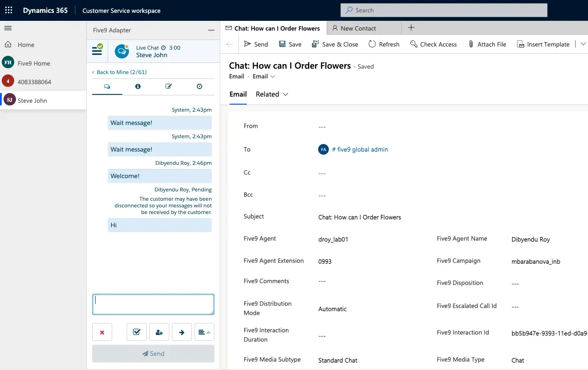The height and width of the screenshot is (370, 588).
Task: Open the Five9 agent status menu icon
Action: (x=97, y=51)
